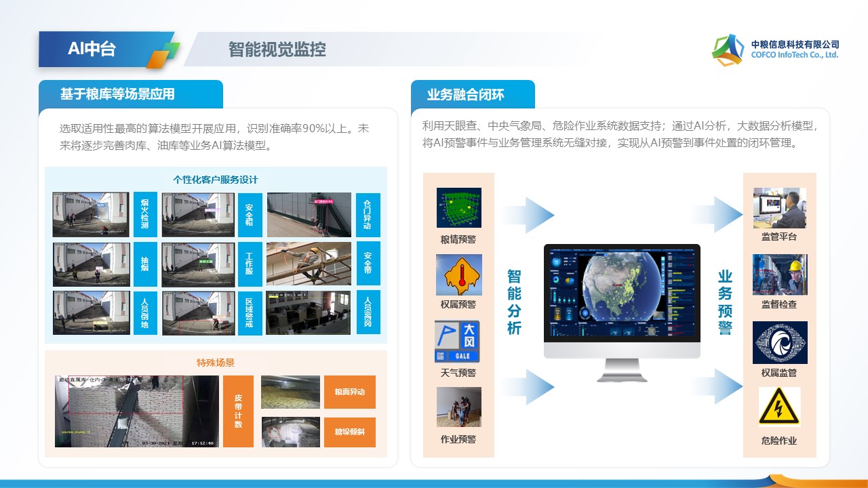Open the 安全带 worker climbing thumbnail
Image resolution: width=868 pixels, height=488 pixels.
point(309,264)
